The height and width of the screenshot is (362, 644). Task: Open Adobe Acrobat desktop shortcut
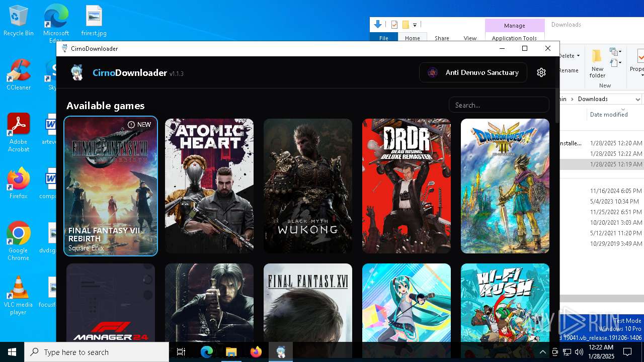pyautogui.click(x=19, y=133)
